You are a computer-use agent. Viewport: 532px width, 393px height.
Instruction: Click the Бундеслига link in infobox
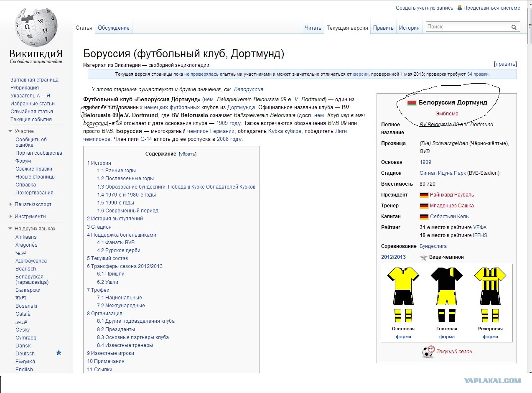click(433, 246)
